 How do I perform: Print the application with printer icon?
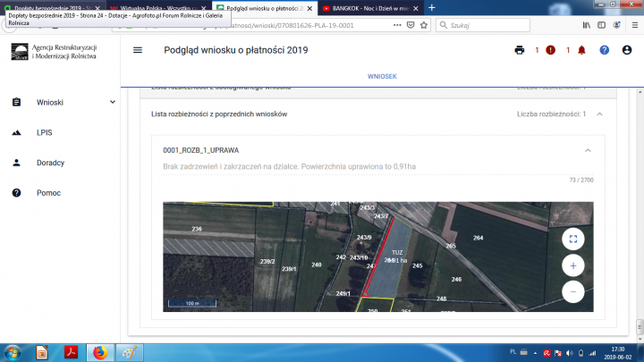pos(519,50)
